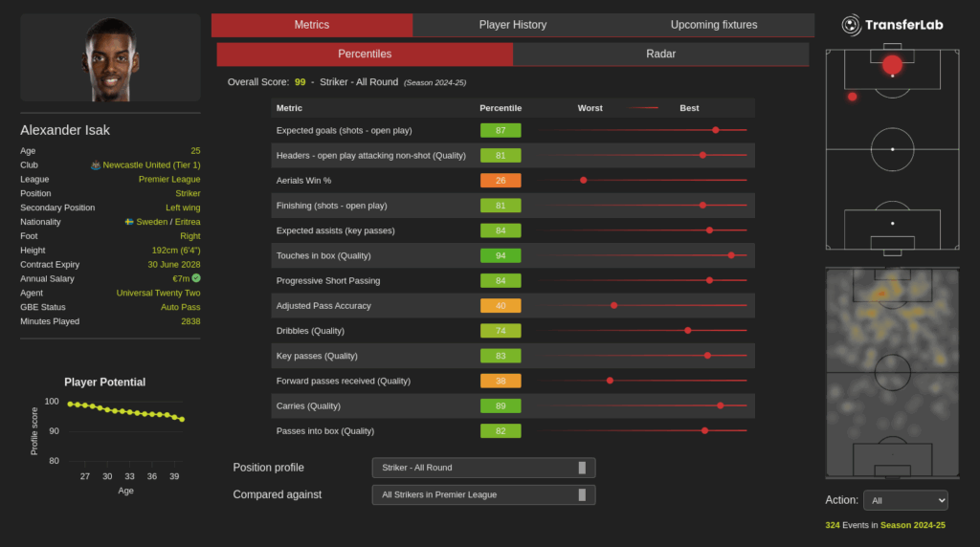Viewport: 980px width, 547px height.
Task: Click the Expected goals percentile slider marker
Action: point(716,130)
